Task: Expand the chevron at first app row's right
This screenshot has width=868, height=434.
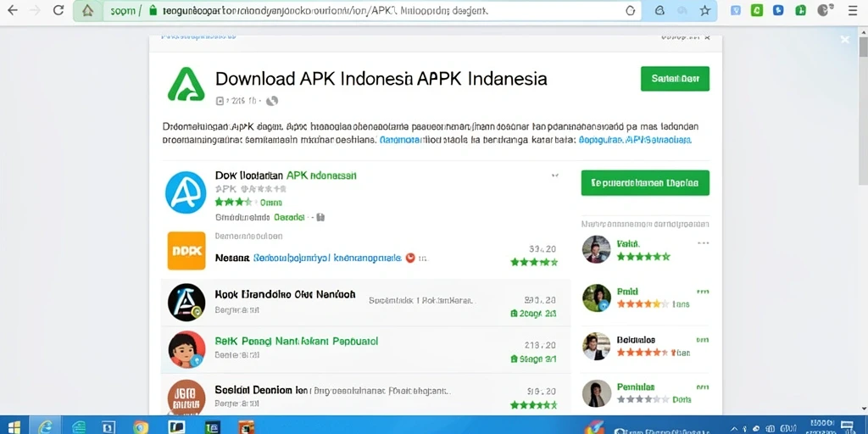Action: tap(554, 176)
